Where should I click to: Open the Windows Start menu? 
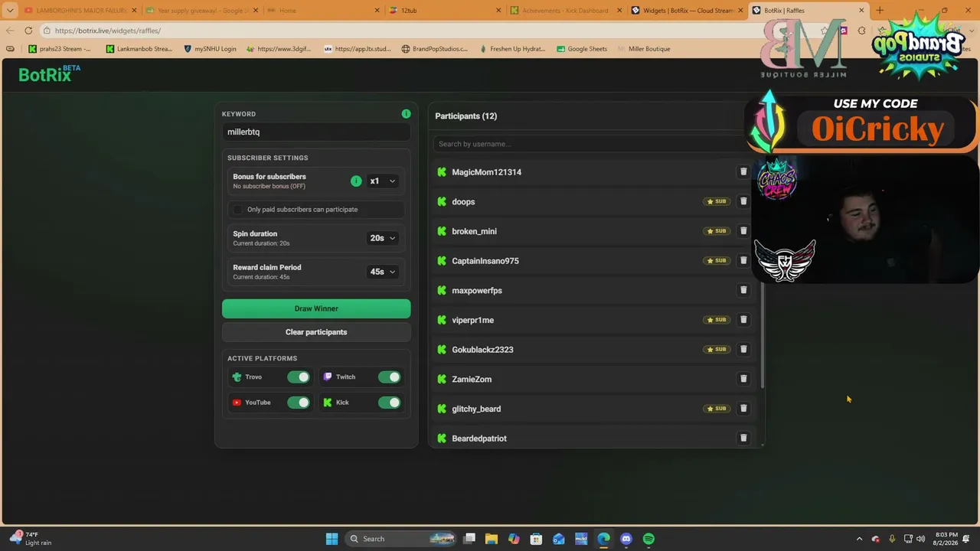click(332, 539)
